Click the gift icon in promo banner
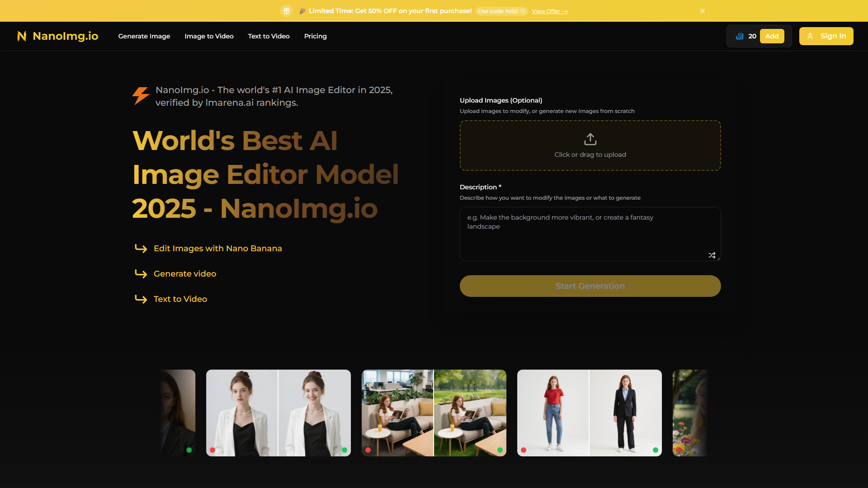The image size is (868, 488). click(287, 11)
